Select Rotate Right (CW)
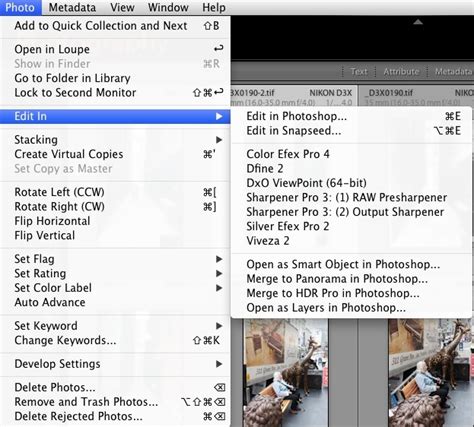 coord(115,207)
